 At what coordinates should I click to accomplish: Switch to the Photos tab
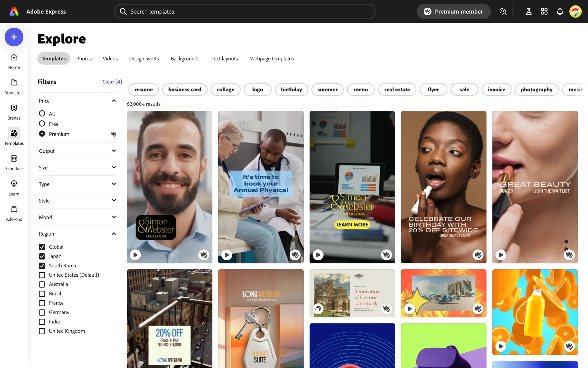tap(84, 59)
